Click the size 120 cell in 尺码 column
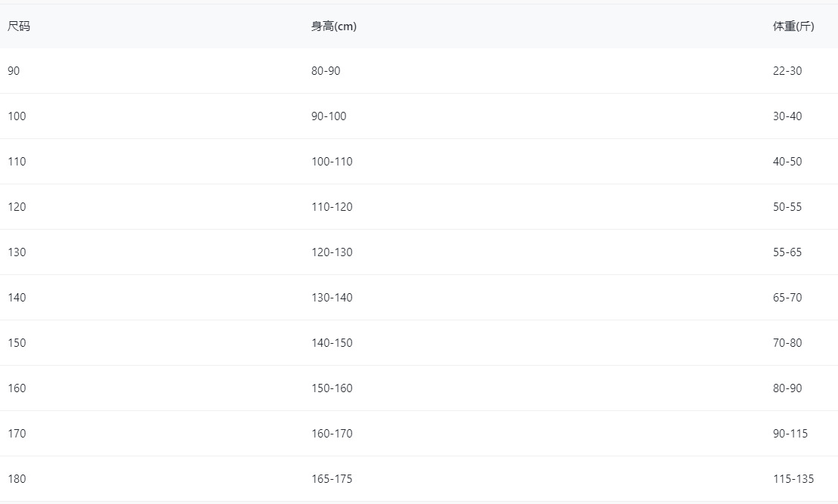 17,207
